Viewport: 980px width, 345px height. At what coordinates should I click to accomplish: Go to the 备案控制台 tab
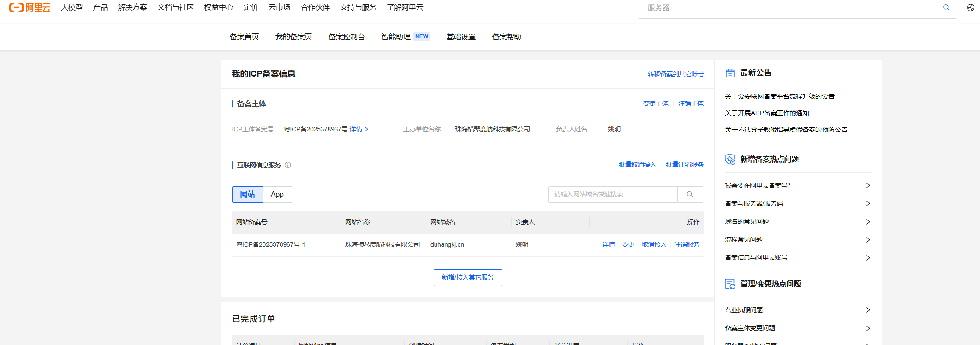347,37
